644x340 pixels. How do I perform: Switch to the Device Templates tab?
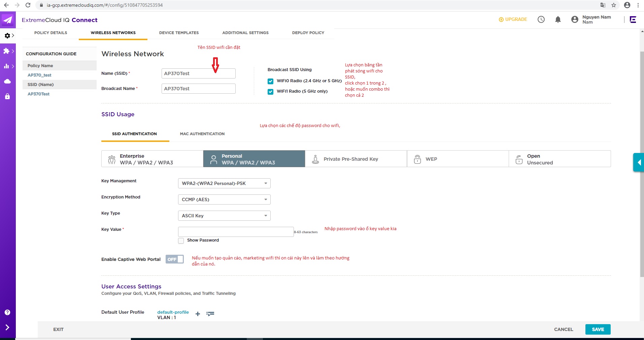179,33
